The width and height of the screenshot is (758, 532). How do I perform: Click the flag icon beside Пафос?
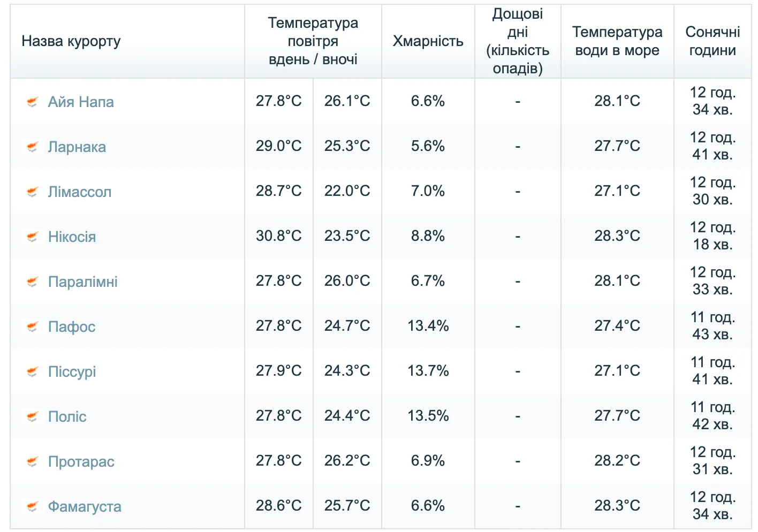pyautogui.click(x=33, y=326)
